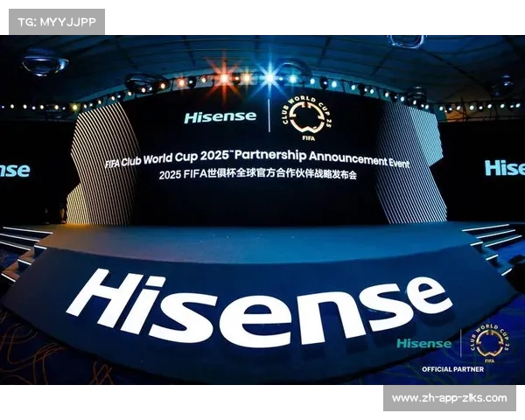Select the OFFICIAL PARTNER text
525x420 pixels.
(452, 369)
